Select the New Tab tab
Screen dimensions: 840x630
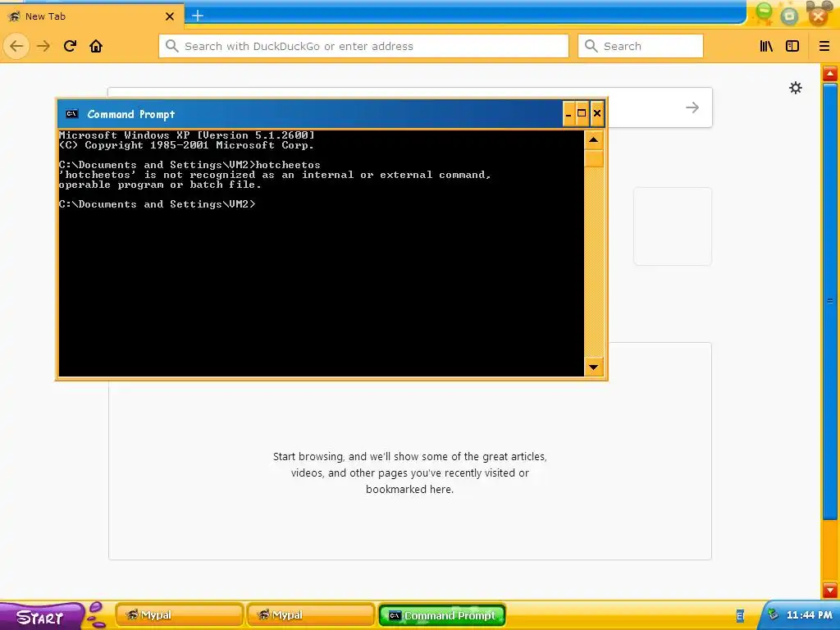(x=92, y=16)
